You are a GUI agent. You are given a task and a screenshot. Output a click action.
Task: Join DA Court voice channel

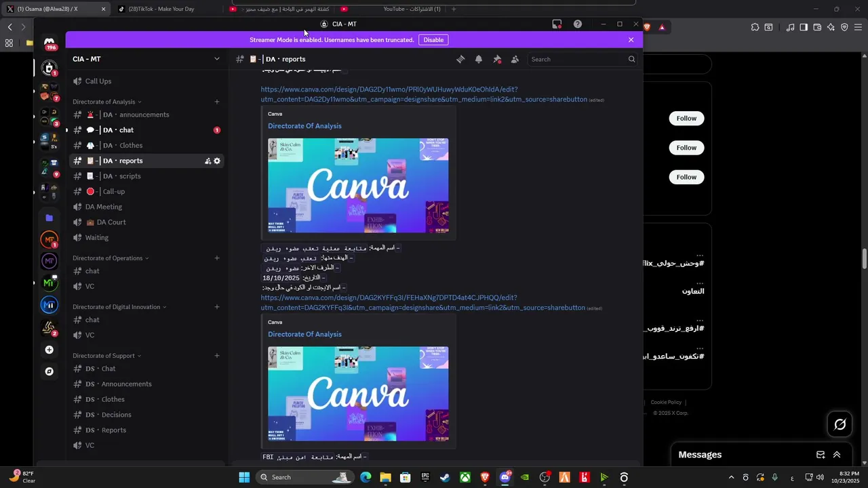pos(146,222)
